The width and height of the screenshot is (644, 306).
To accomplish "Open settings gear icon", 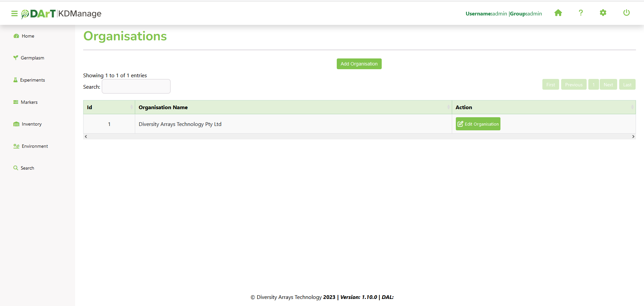I will [603, 13].
